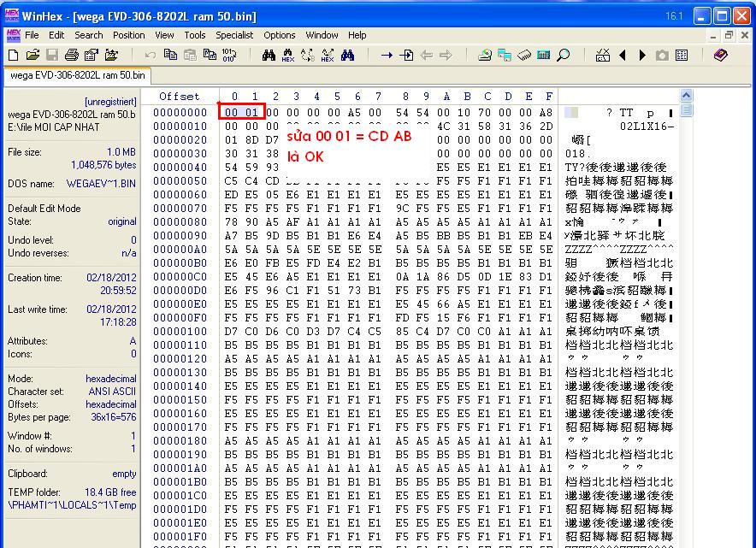Click the Go To Page/Sector icon
Viewport: 756px width, 548px height.
(x=406, y=56)
